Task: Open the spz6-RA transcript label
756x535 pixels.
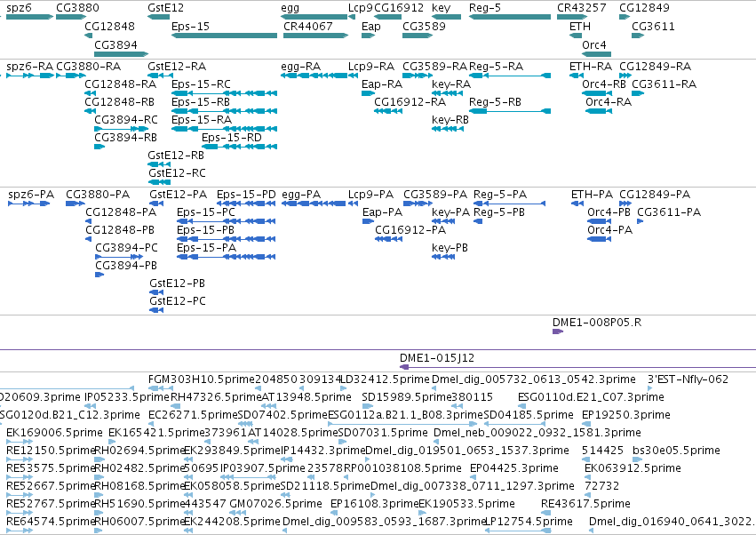Action: pyautogui.click(x=30, y=66)
